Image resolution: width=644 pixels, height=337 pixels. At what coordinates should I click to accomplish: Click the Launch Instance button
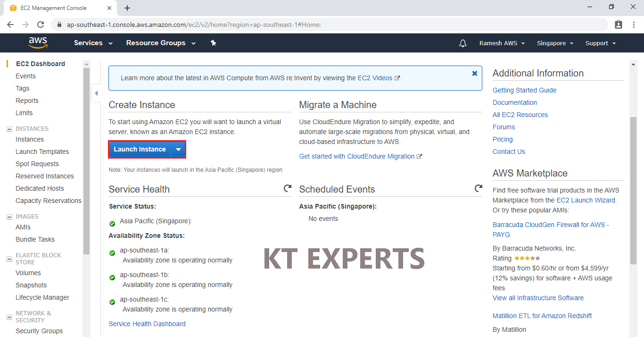140,150
